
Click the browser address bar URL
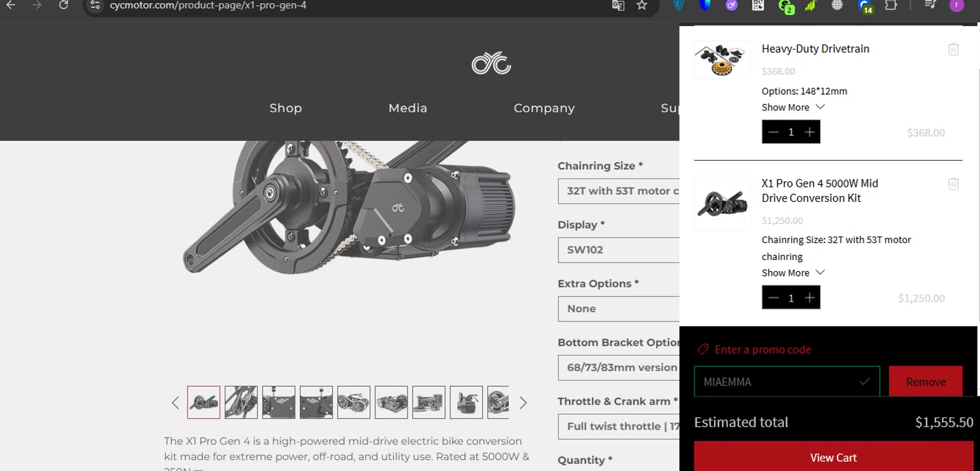[x=208, y=5]
